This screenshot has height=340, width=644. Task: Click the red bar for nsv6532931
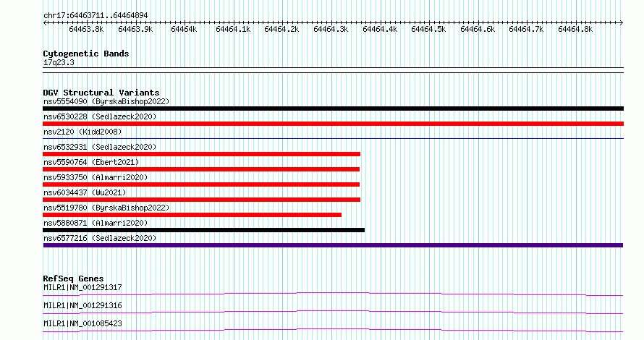click(202, 154)
